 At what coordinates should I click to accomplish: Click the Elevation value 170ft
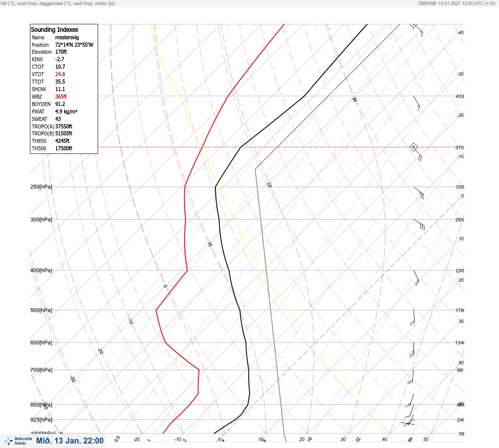pos(61,52)
